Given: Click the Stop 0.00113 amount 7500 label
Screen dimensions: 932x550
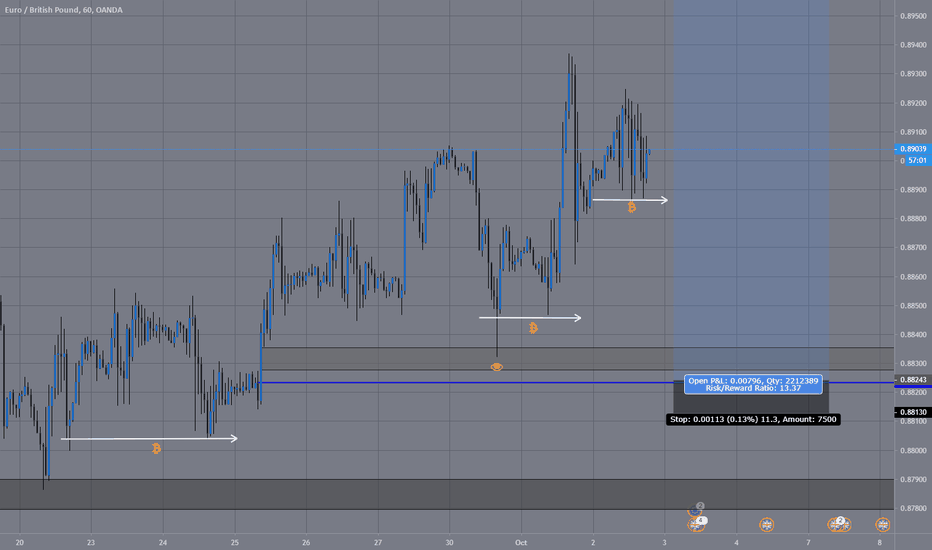Looking at the screenshot, I should (753, 420).
